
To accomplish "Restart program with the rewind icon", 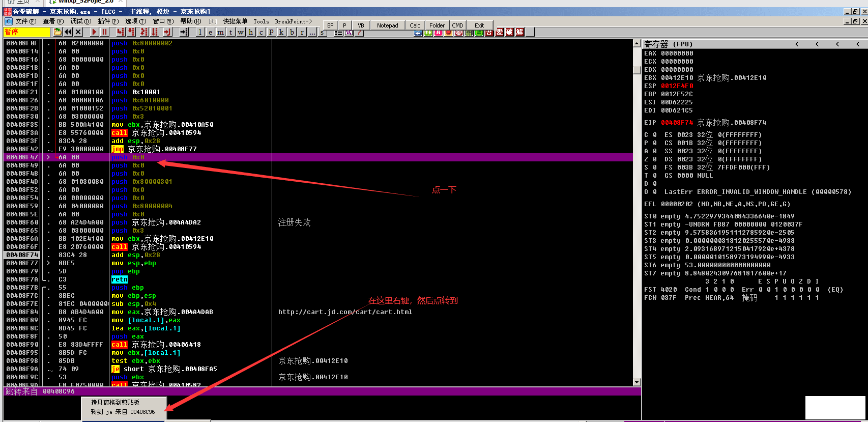I will (68, 32).
